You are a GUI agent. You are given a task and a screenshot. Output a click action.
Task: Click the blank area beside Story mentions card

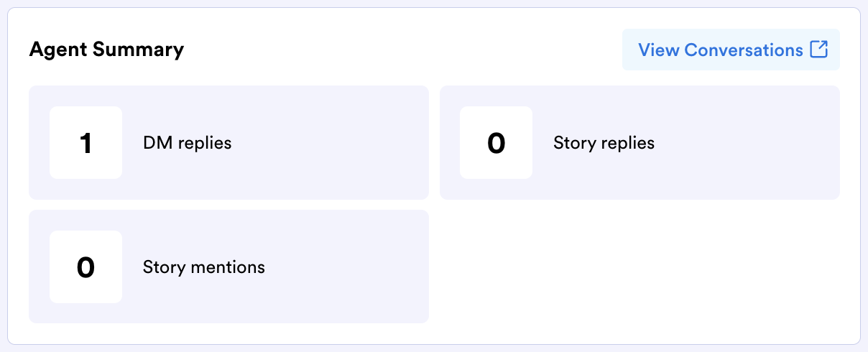point(640,267)
